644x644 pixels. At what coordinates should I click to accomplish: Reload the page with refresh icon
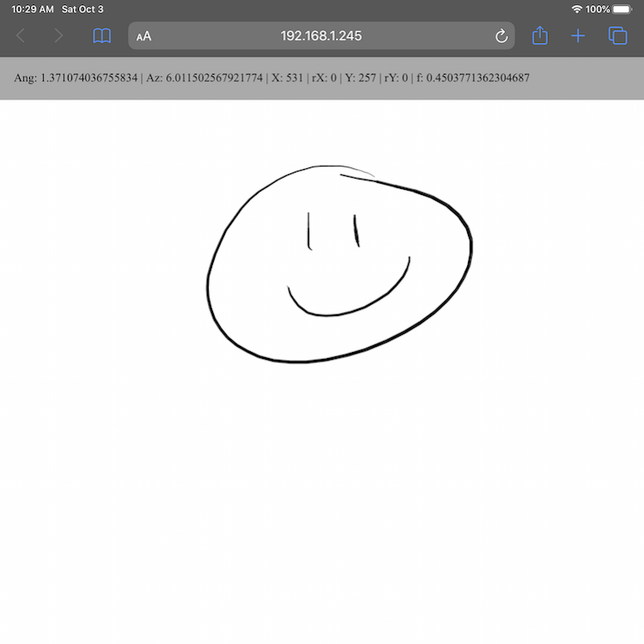point(501,36)
